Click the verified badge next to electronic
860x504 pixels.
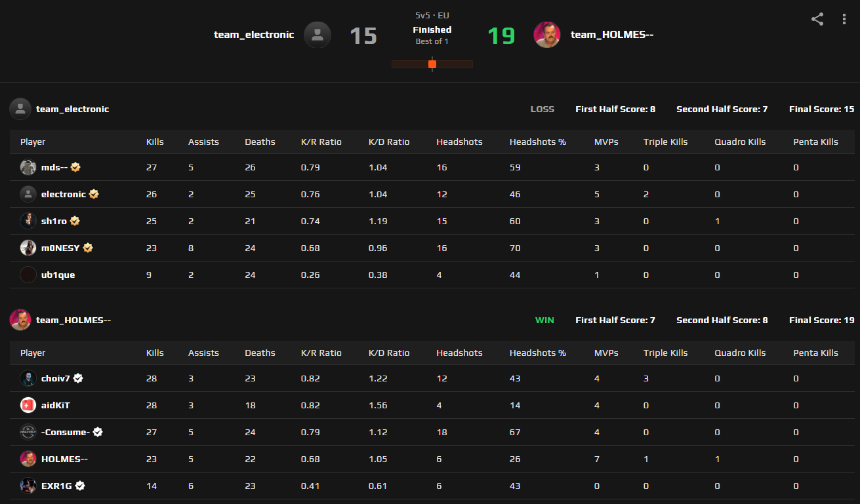point(93,194)
